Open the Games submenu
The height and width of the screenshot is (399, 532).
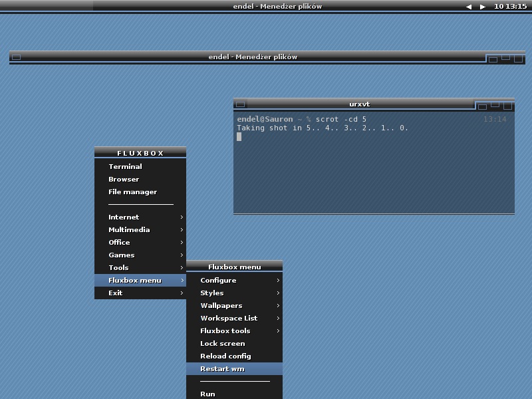coord(140,255)
